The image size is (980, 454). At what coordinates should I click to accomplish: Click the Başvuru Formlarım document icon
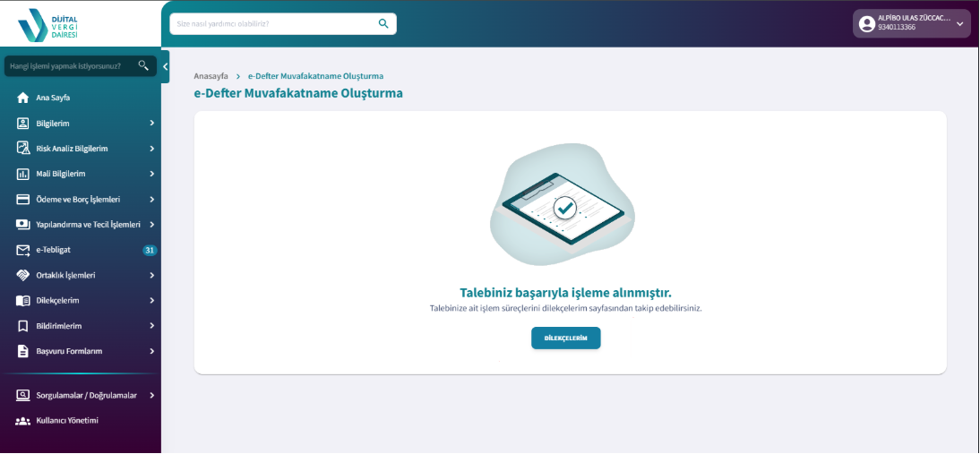(23, 351)
